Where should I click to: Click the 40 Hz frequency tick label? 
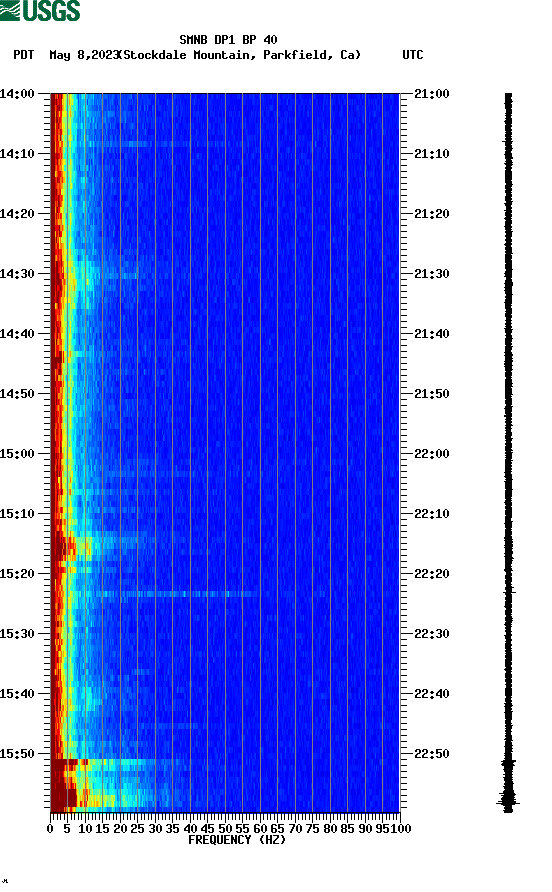click(x=190, y=829)
